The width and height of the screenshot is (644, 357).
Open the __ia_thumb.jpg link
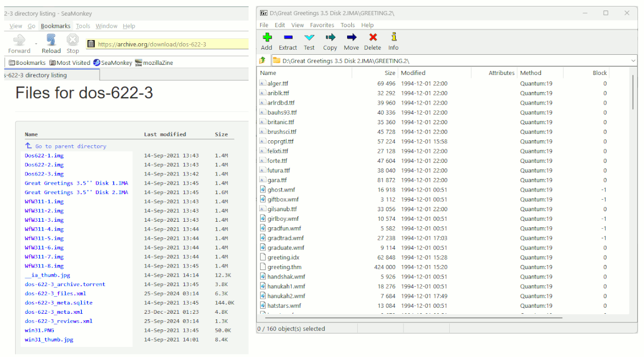(x=47, y=275)
